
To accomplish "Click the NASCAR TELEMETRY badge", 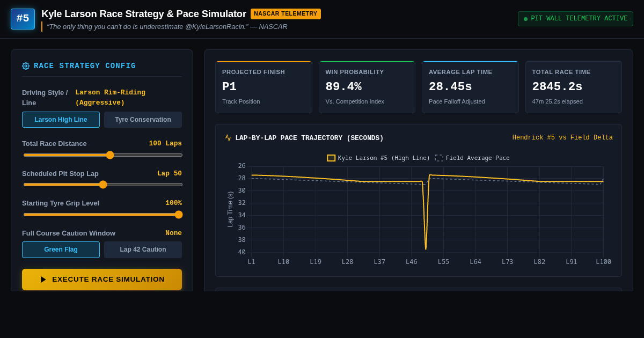I will 286,14.
